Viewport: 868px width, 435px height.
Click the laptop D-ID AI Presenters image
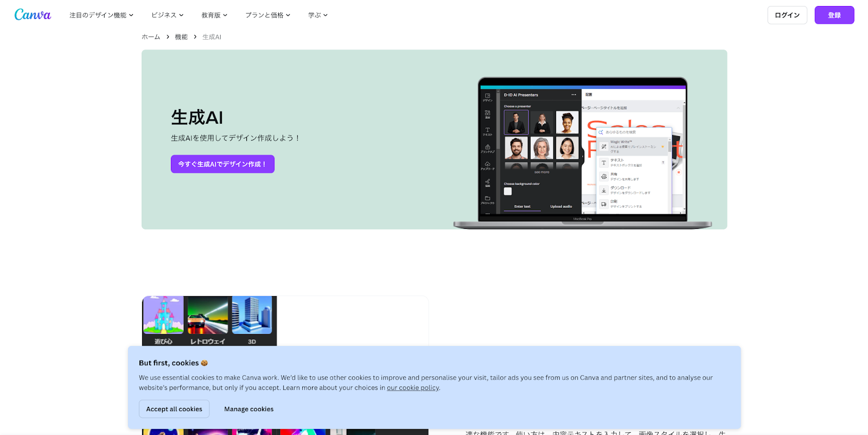coord(583,153)
